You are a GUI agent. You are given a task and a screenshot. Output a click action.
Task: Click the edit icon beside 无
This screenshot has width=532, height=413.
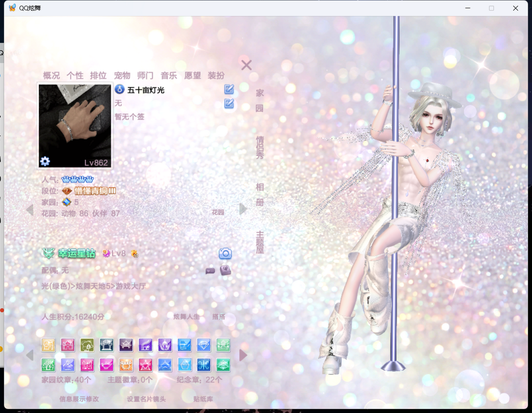(229, 103)
